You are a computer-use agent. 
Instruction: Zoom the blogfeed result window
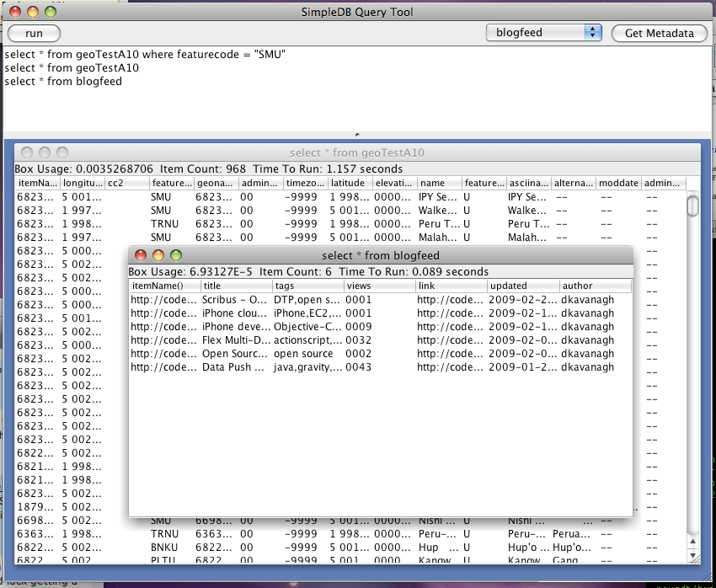(x=176, y=255)
